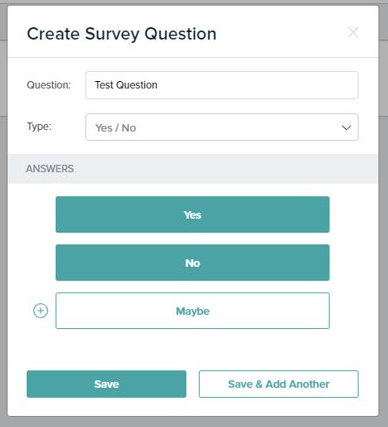Dismiss the dialog with the X icon

[353, 32]
